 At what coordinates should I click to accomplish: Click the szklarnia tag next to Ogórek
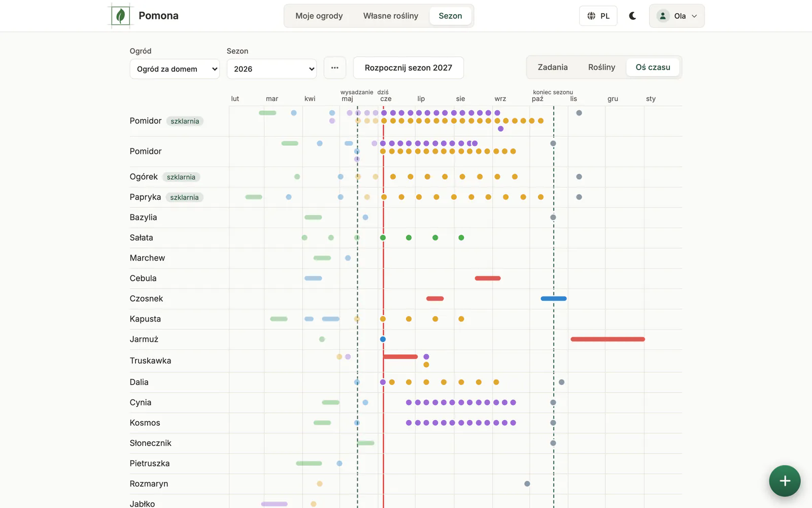pyautogui.click(x=181, y=177)
